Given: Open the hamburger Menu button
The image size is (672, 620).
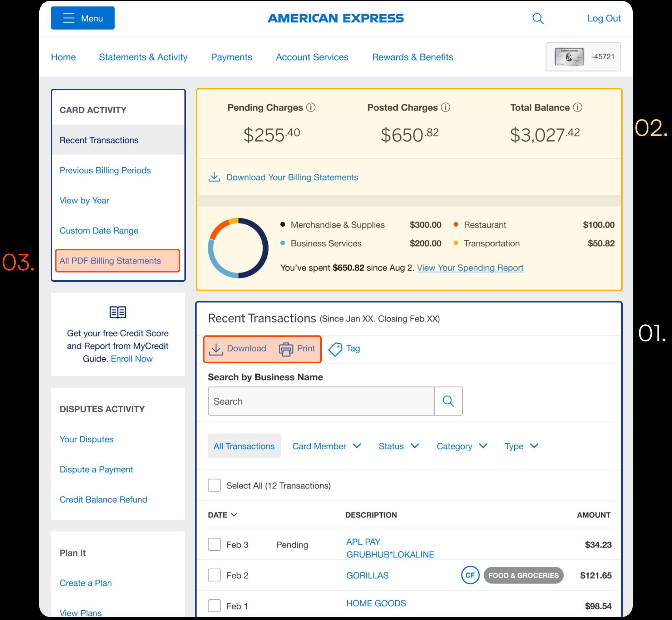Looking at the screenshot, I should 83,18.
